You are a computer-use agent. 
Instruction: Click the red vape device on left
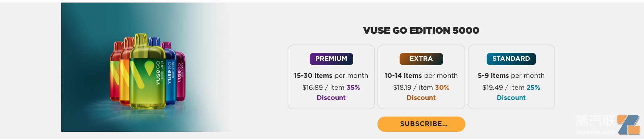[x=115, y=72]
